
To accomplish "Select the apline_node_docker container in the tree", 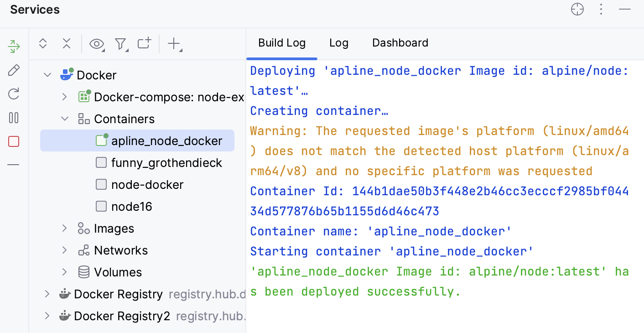I will point(166,140).
